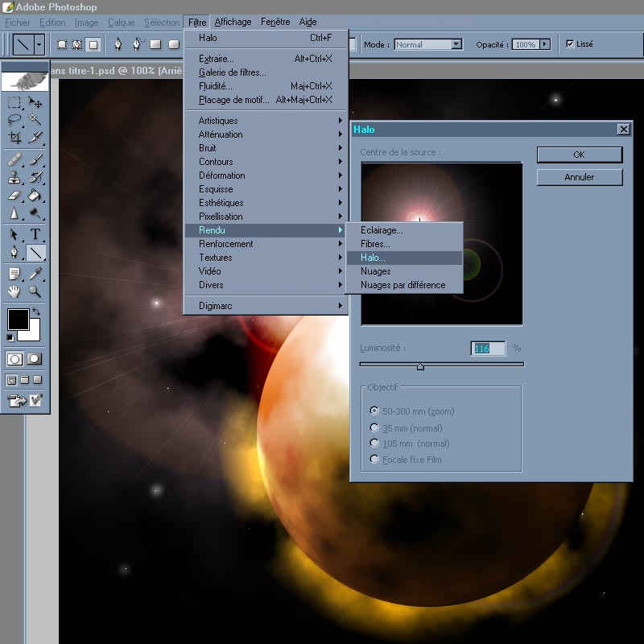Switch to Standard edit mode

14,359
